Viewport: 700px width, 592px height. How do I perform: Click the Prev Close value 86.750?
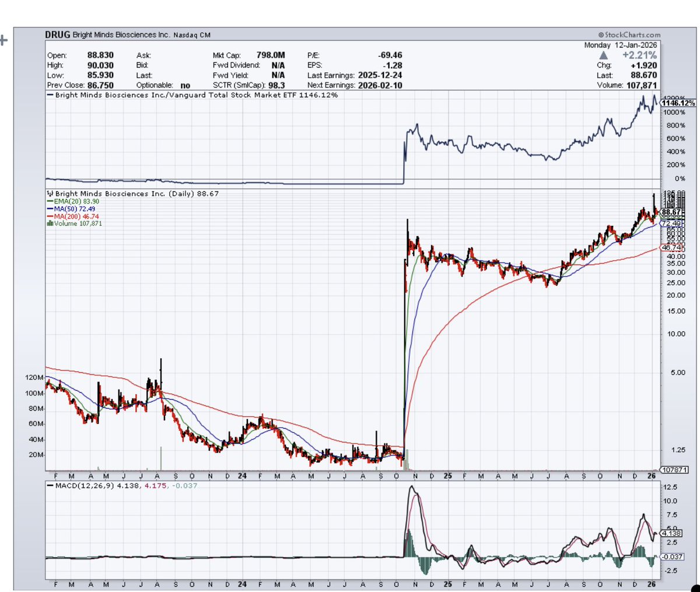click(100, 85)
